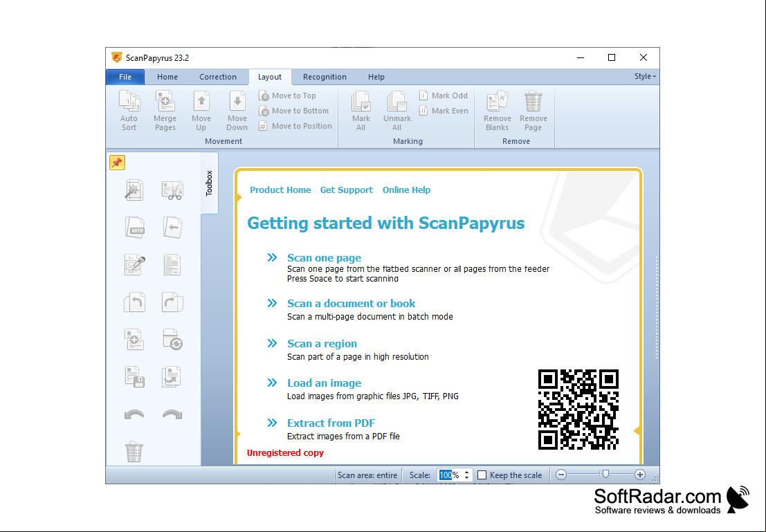Click the redo curved arrow in toolbox
Screen dimensions: 766x532
point(172,415)
